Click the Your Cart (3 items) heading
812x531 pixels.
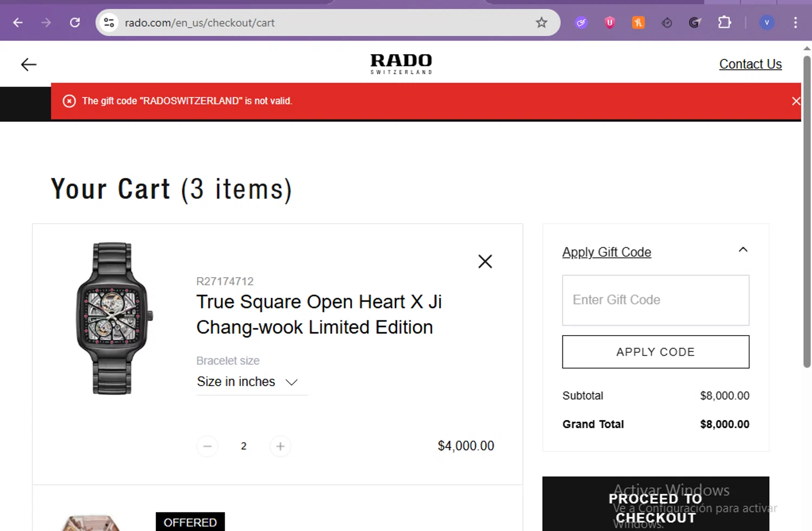click(x=172, y=190)
